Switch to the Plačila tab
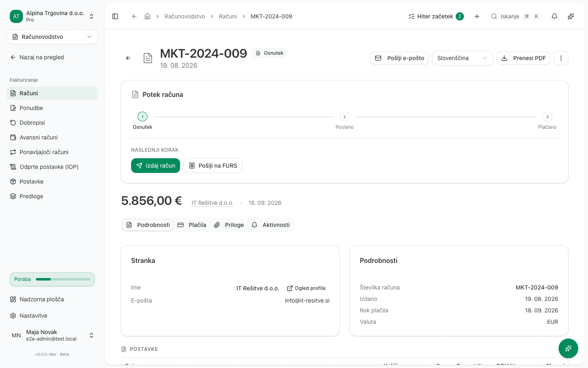Screen dimensions: 588x368 pyautogui.click(x=192, y=225)
